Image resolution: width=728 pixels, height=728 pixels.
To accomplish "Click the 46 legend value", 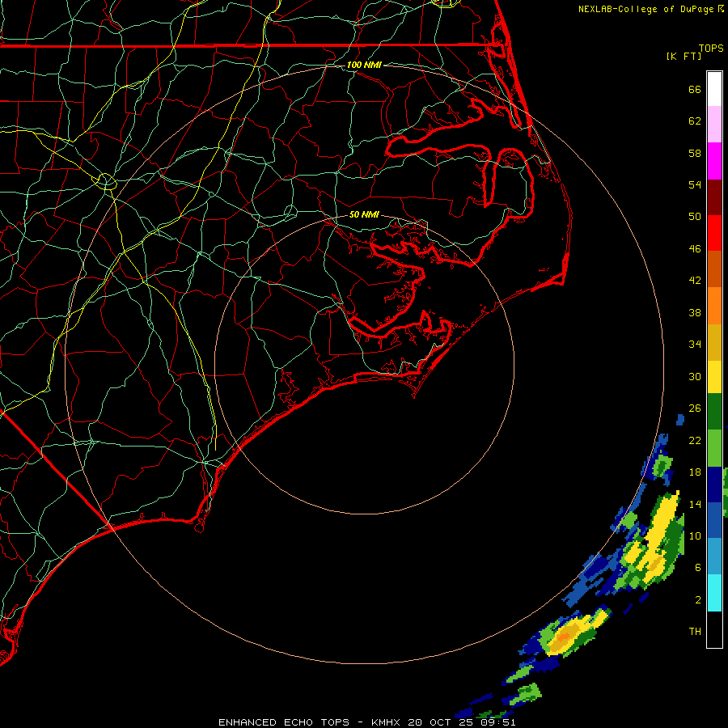I will [x=695, y=249].
